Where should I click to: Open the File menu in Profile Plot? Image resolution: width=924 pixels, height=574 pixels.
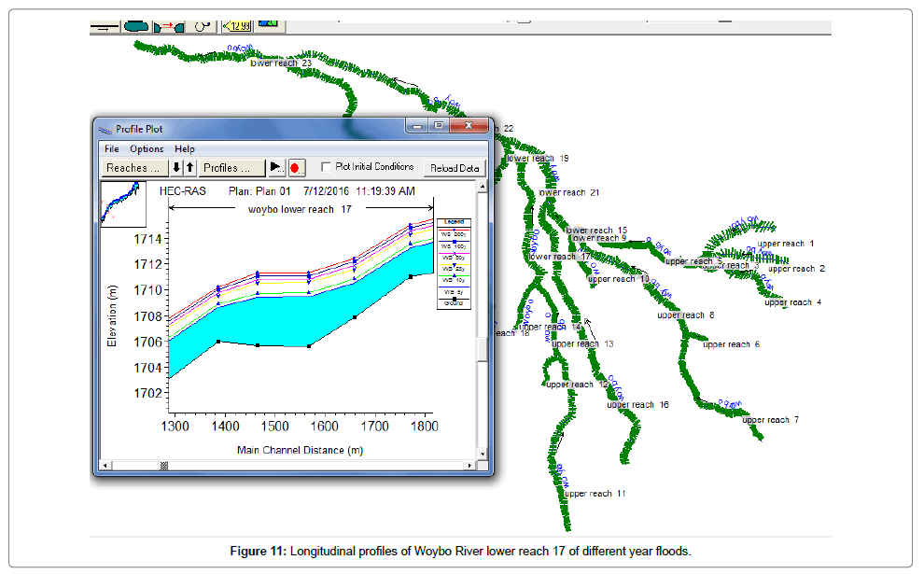tap(111, 149)
